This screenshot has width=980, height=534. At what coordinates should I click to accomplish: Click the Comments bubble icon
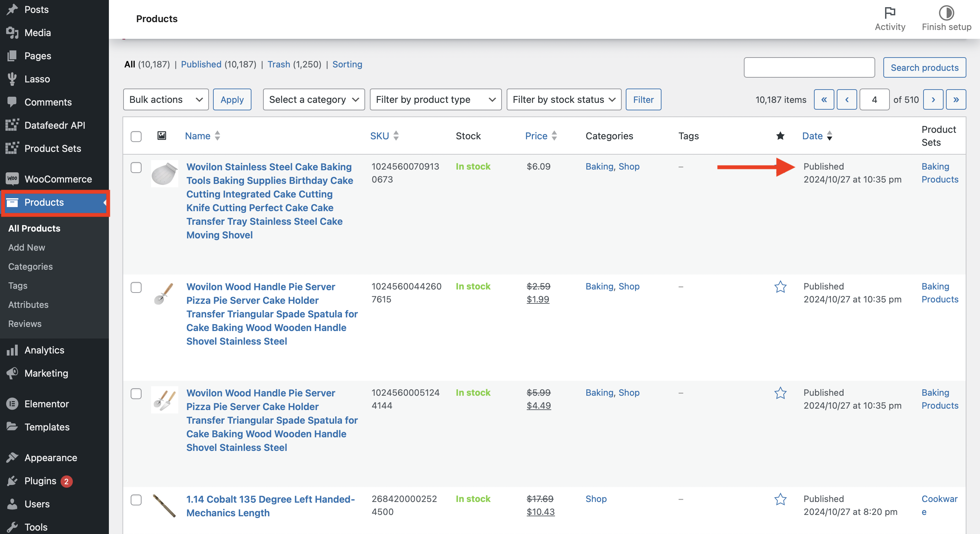coord(12,102)
